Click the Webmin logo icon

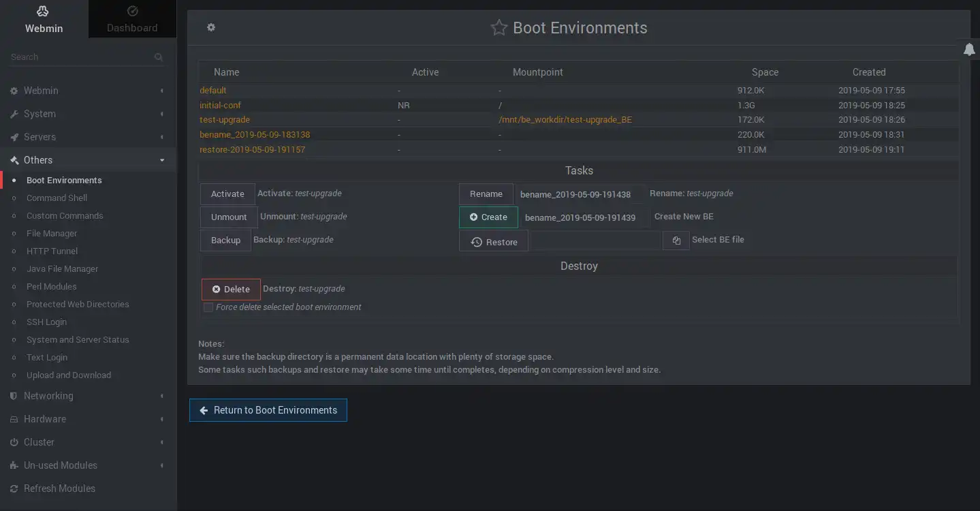point(44,11)
